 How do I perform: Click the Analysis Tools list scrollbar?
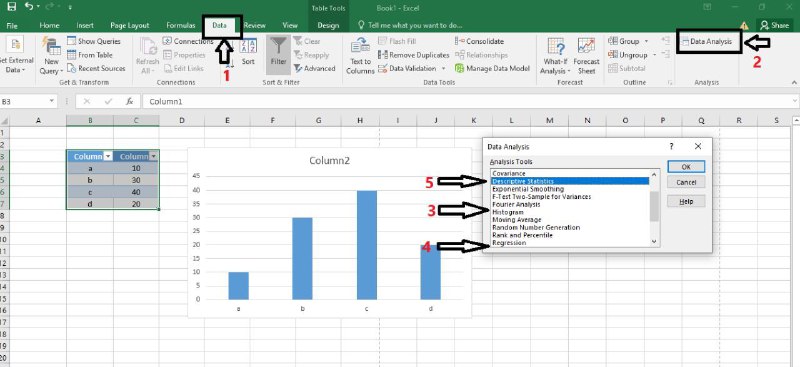pos(655,208)
